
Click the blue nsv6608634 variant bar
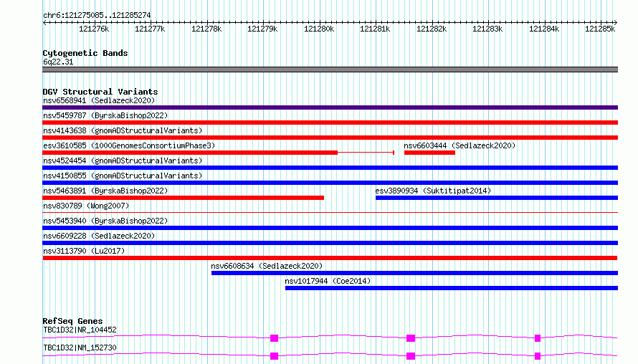414,273
